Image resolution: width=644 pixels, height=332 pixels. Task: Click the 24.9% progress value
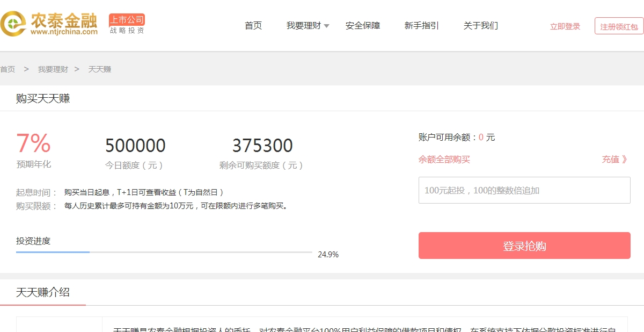pyautogui.click(x=328, y=255)
